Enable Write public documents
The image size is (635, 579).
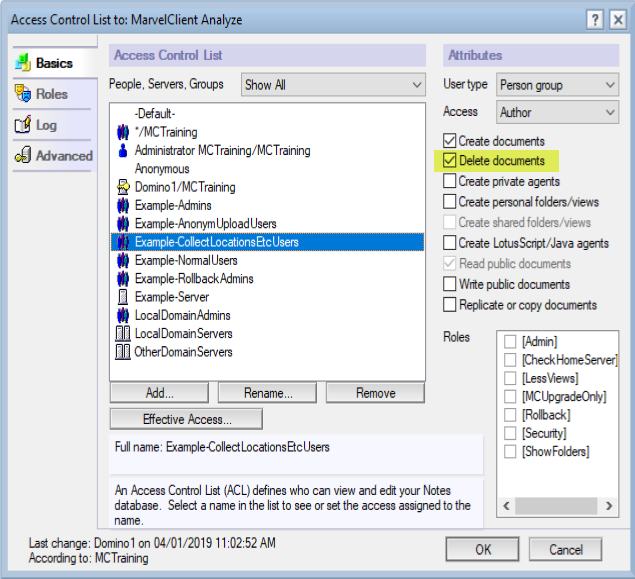tap(450, 284)
